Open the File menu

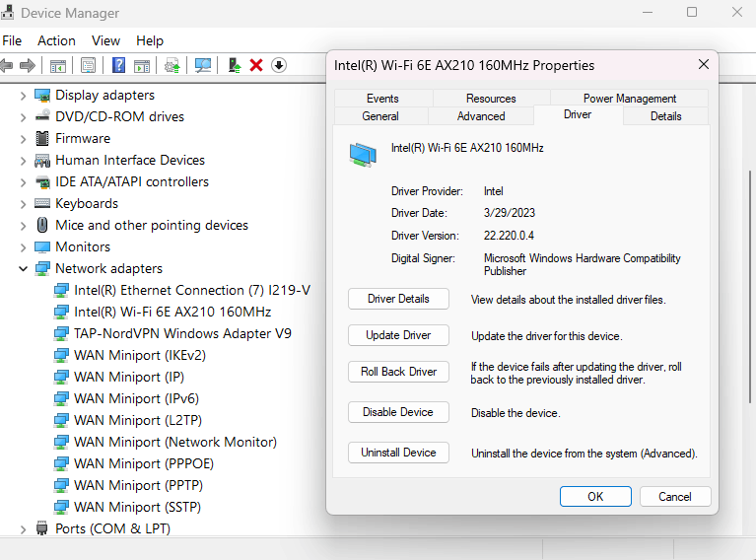12,40
